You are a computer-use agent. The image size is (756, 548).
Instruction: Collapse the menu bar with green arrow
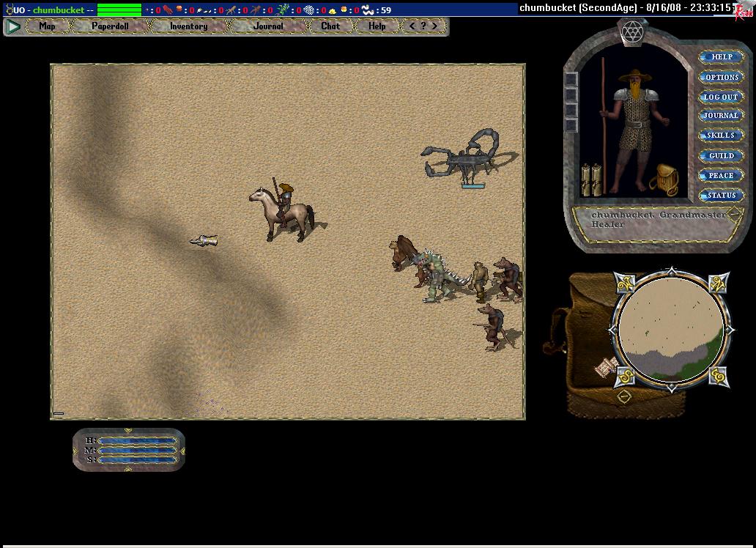coord(13,26)
